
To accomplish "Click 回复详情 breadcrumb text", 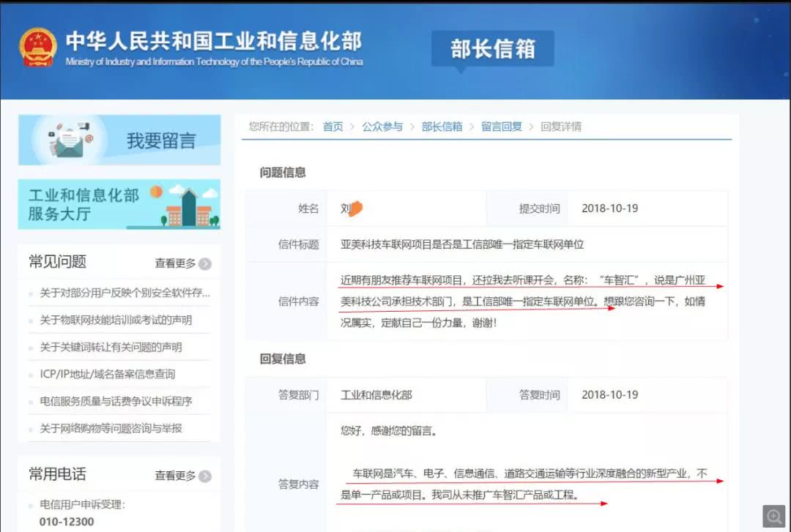I will [561, 127].
